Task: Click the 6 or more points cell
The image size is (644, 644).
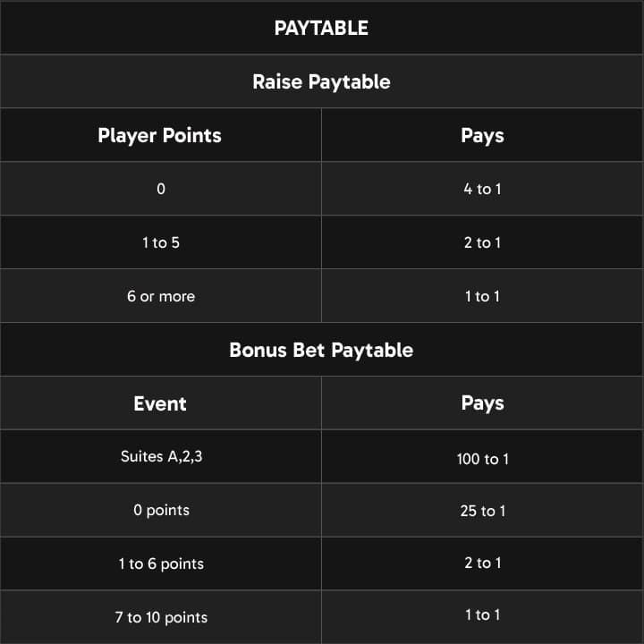Action: pos(160,296)
